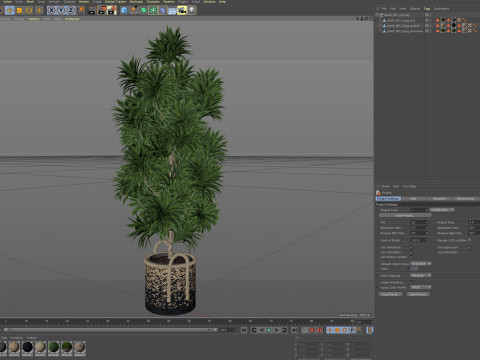
Task: Open the Default Object Color dropdown
Action: pos(421,264)
